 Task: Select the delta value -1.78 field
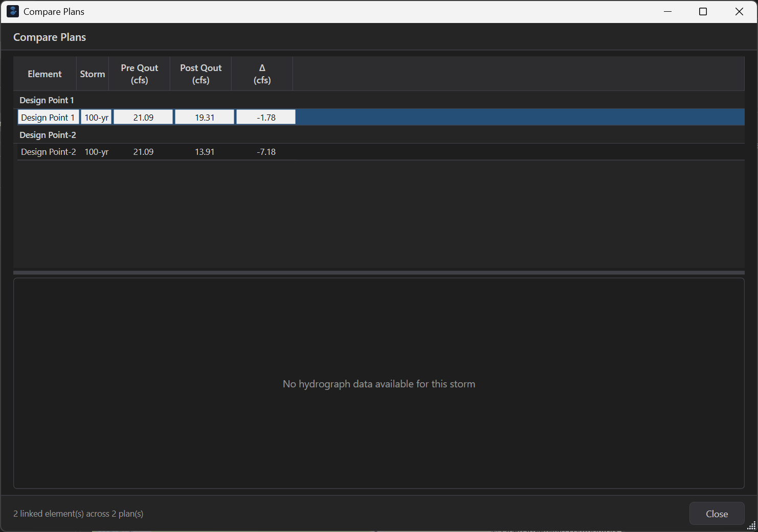tap(265, 117)
